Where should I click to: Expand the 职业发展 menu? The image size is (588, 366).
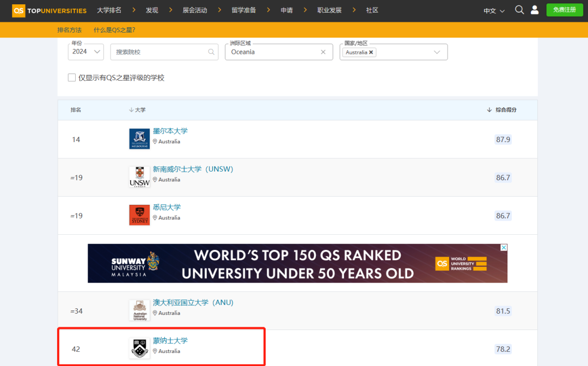point(329,10)
